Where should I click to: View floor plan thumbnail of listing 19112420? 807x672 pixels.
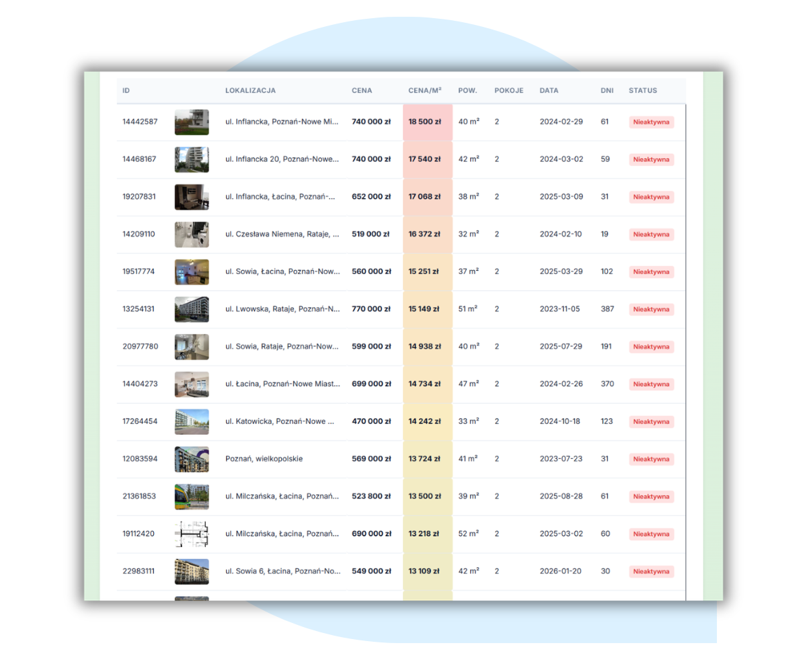[192, 534]
